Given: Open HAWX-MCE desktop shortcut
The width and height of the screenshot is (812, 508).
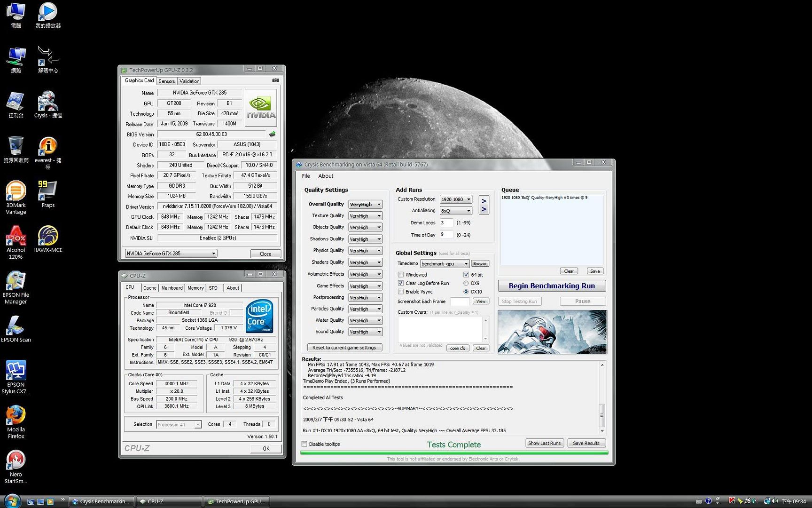Looking at the screenshot, I should [47, 239].
